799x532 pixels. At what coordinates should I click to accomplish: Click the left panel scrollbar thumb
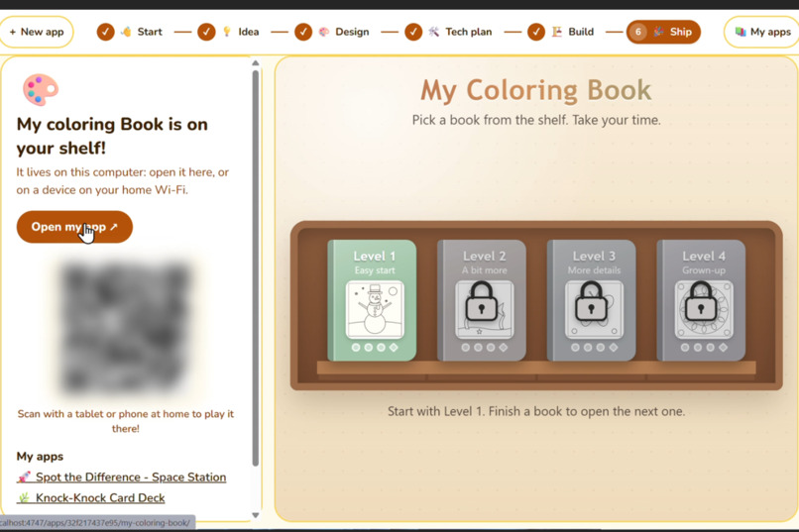(x=256, y=267)
